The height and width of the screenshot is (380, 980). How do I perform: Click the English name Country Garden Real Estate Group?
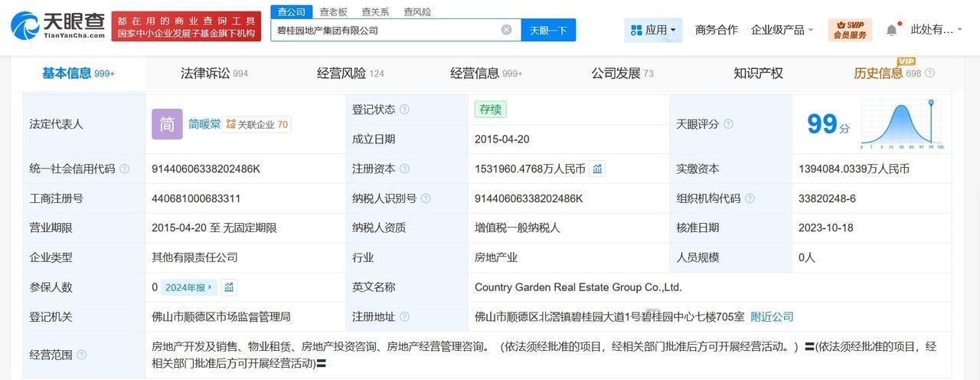coord(578,287)
